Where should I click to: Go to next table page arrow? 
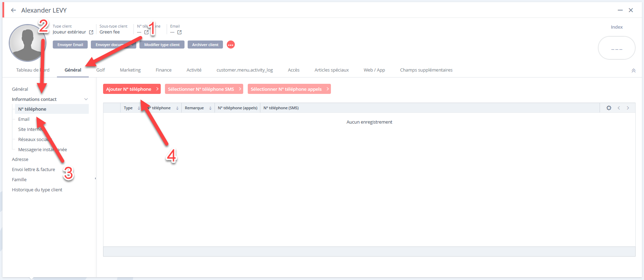click(628, 108)
